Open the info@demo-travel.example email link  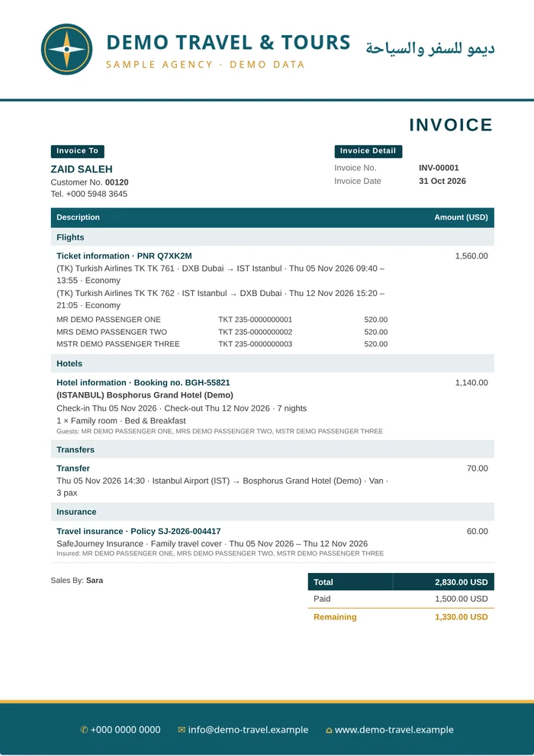point(248,730)
